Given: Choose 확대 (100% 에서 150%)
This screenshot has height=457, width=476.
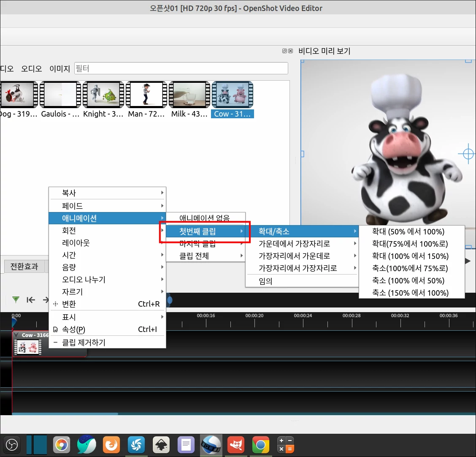Looking at the screenshot, I should coord(411,256).
